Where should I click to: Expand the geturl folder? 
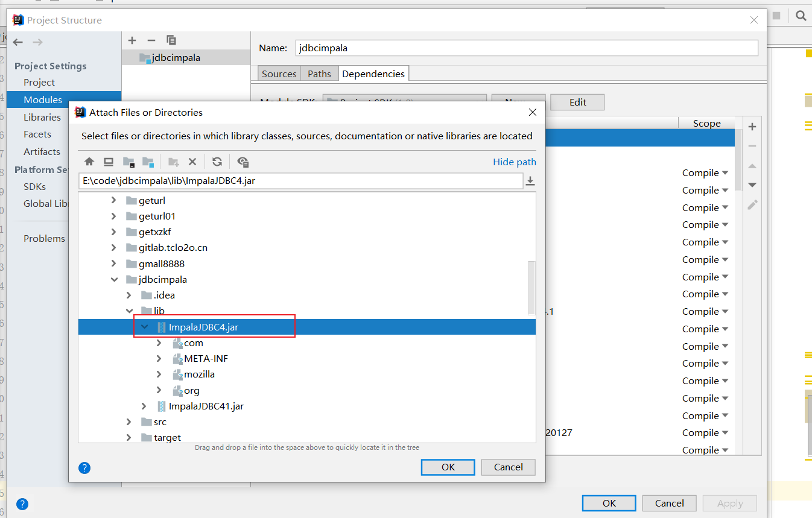(x=113, y=200)
